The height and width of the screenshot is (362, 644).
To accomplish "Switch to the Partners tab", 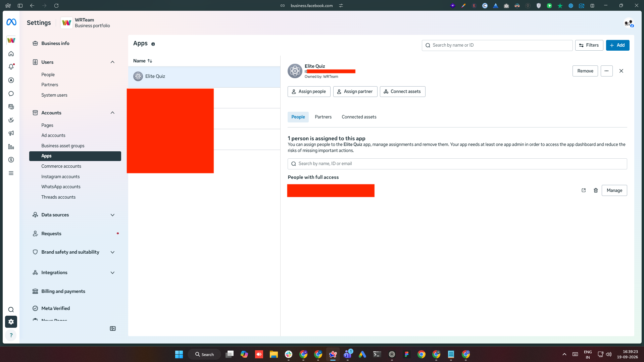I will pos(323,117).
